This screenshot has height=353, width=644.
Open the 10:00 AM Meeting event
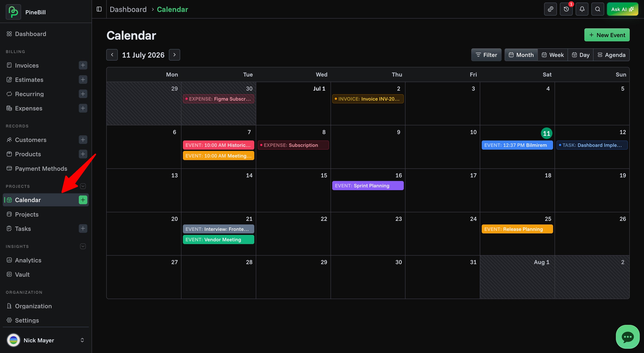click(218, 156)
